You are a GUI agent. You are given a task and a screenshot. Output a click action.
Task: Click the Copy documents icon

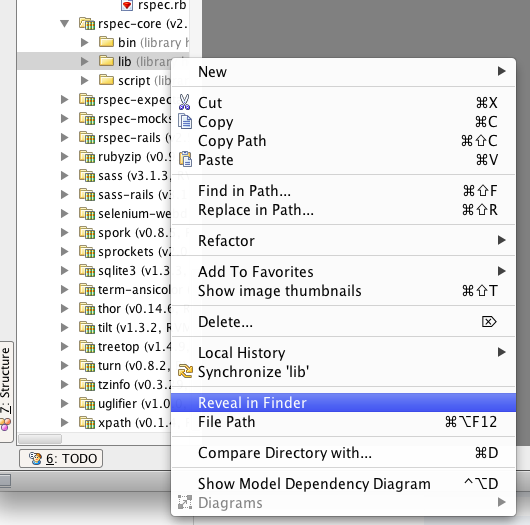185,121
